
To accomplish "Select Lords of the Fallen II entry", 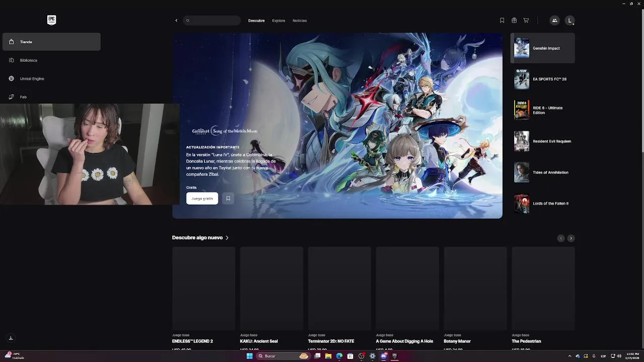I will click(542, 204).
